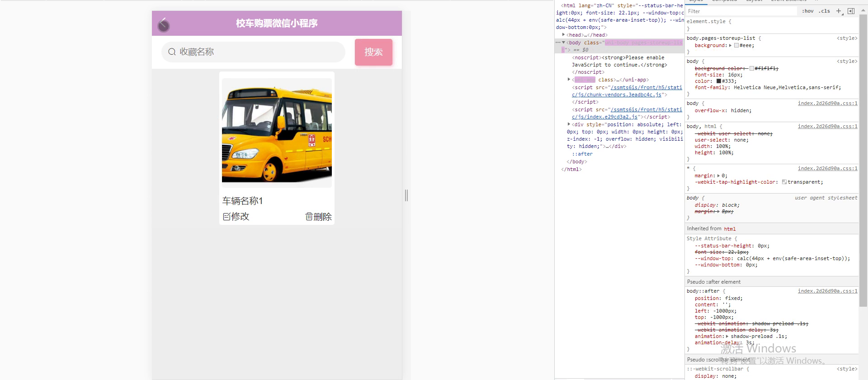The width and height of the screenshot is (868, 380).
Task: Select the closing </html> tag row
Action: pyautogui.click(x=571, y=169)
